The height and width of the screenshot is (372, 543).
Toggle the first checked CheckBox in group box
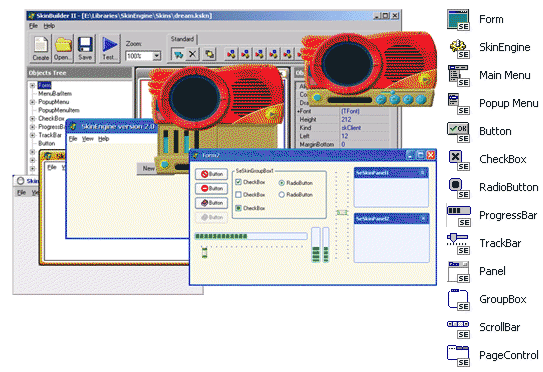coord(238,182)
